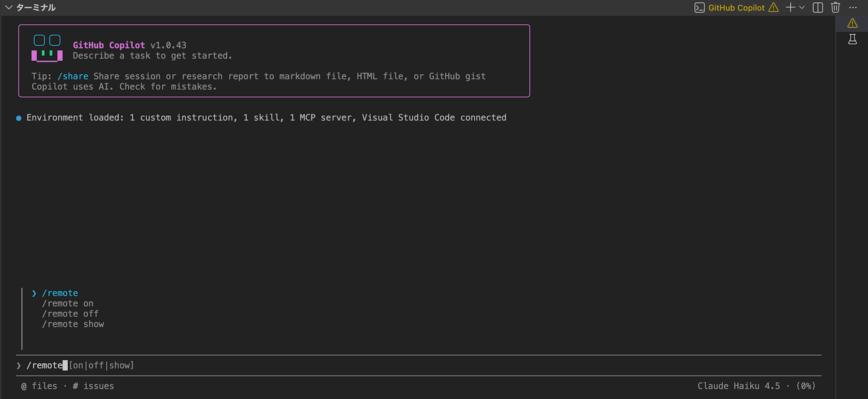Click the warning triangle next to GitHub Copilot
Viewport: 868px width, 399px height.
773,7
